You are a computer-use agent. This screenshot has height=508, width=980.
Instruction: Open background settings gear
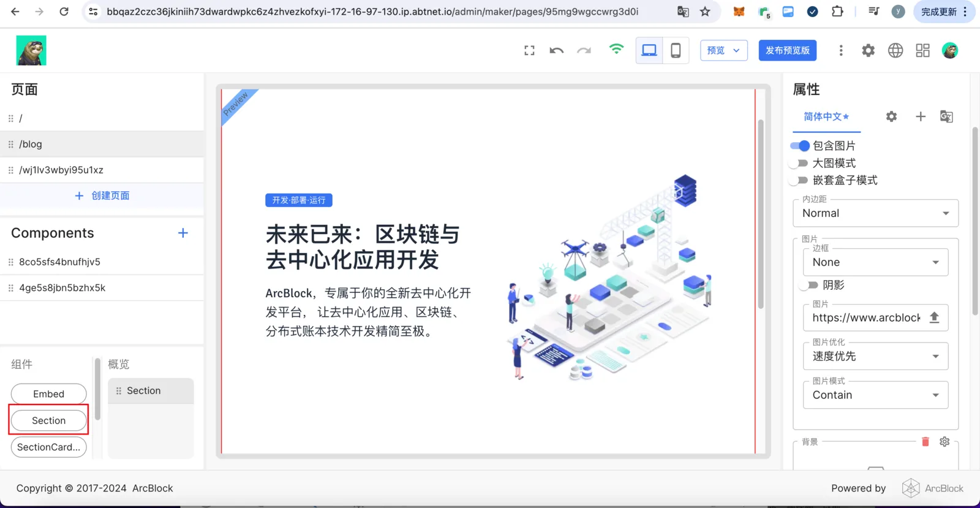[944, 442]
